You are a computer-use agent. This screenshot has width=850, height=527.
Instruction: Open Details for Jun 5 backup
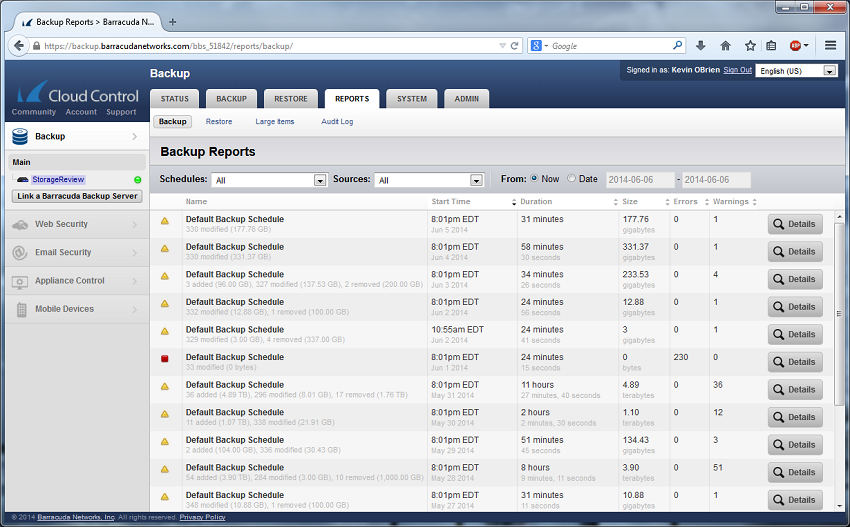coord(795,224)
